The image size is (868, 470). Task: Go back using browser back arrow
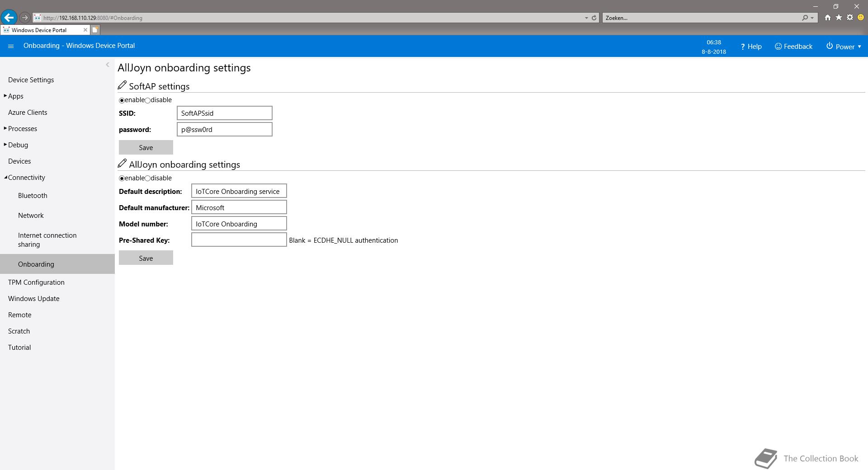tap(9, 18)
